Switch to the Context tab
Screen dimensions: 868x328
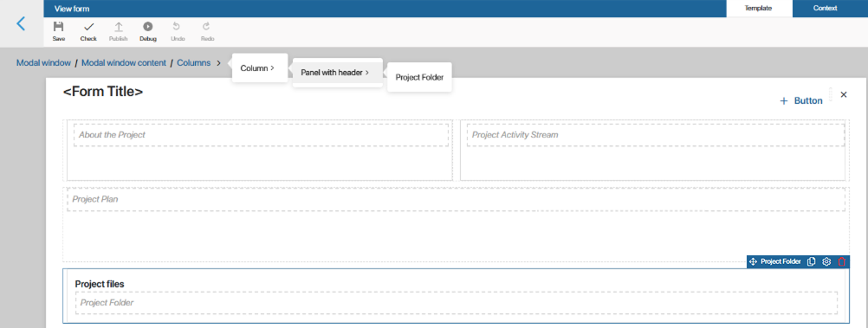(825, 9)
